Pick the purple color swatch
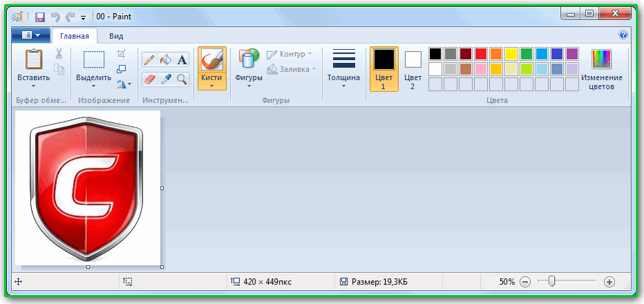Viewport: 644px width, 304px height. tap(572, 54)
